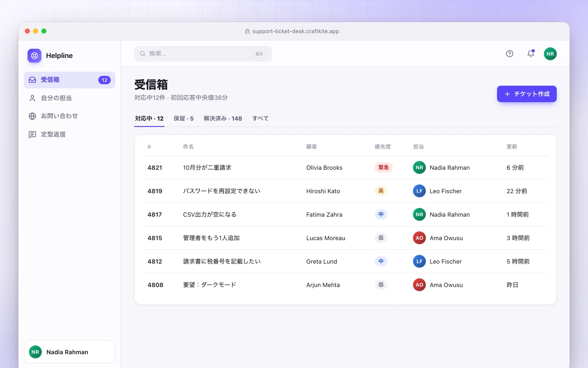Click the 自分の担当 person icon
This screenshot has width=588, height=368.
(32, 98)
